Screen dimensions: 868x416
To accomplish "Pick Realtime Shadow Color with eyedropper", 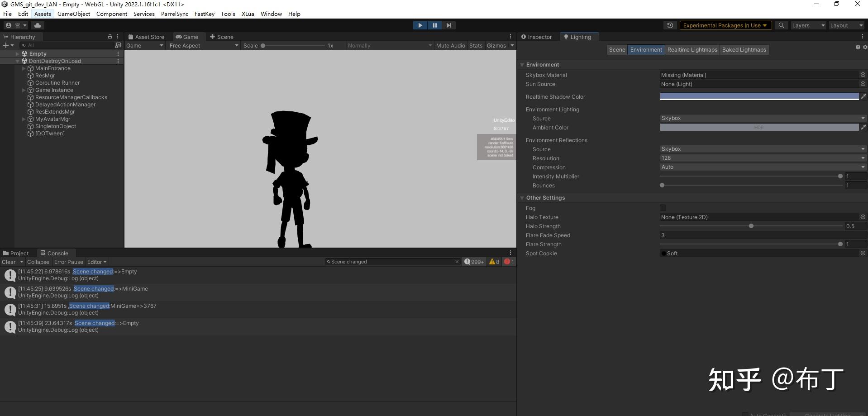I will 864,96.
